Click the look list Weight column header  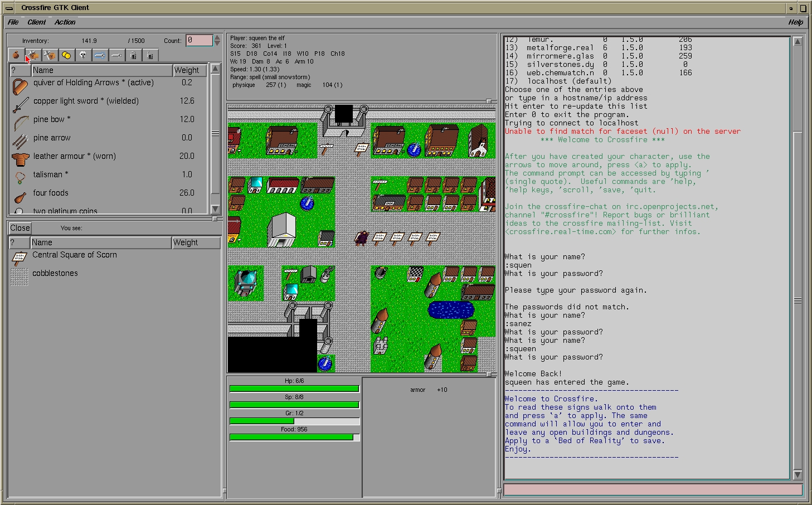coord(196,242)
